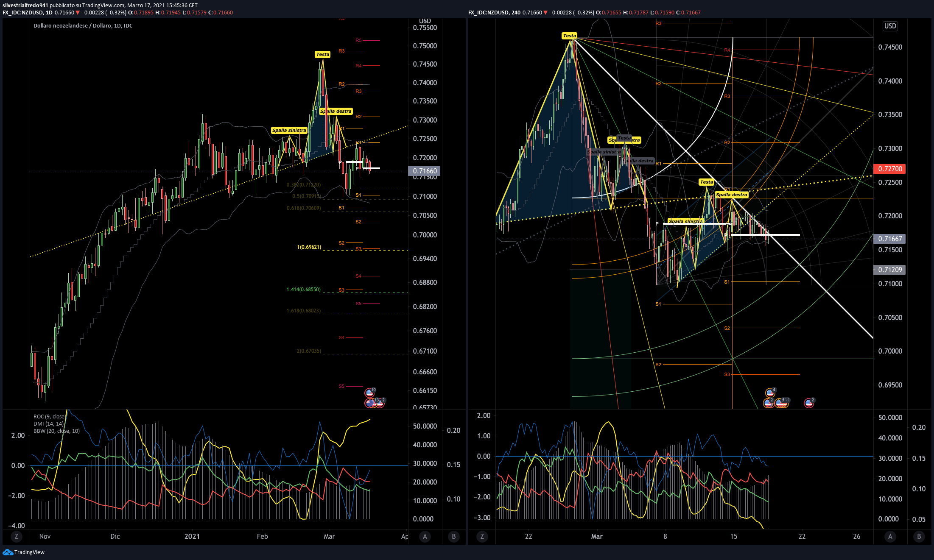Image resolution: width=934 pixels, height=560 pixels.
Task: Open author silvestrialfredo941 profile link
Action: click(25, 6)
